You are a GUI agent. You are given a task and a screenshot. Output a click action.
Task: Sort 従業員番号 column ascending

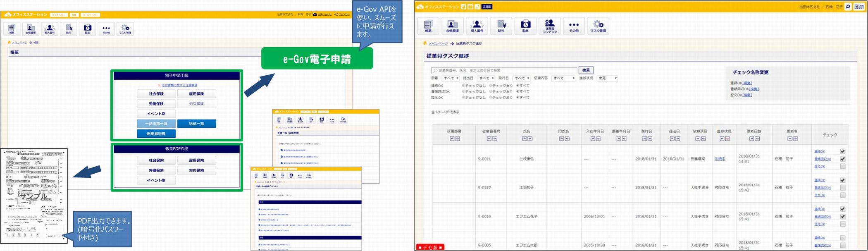[489, 139]
